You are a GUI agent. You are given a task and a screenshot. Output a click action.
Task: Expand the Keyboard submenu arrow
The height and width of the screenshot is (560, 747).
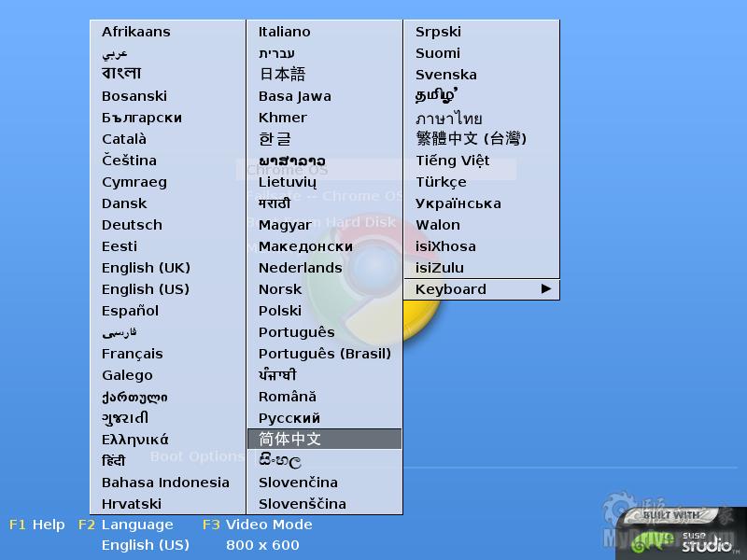pyautogui.click(x=546, y=289)
